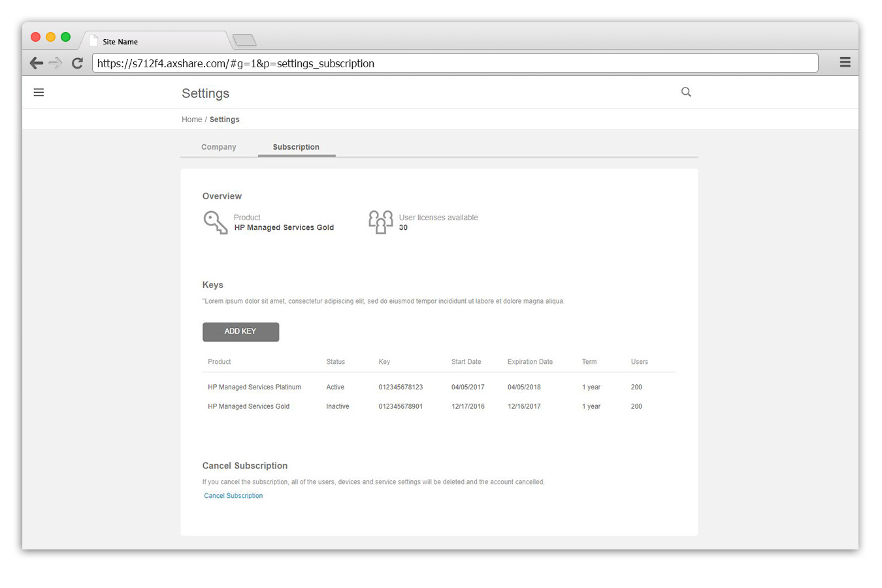Click the Cancel Subscription section heading
The image size is (882, 588).
[245, 466]
